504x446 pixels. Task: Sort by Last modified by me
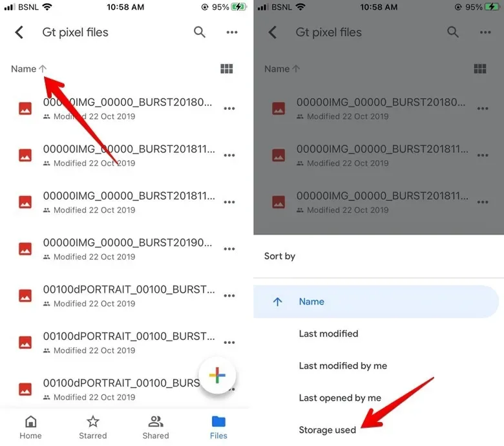pos(342,366)
